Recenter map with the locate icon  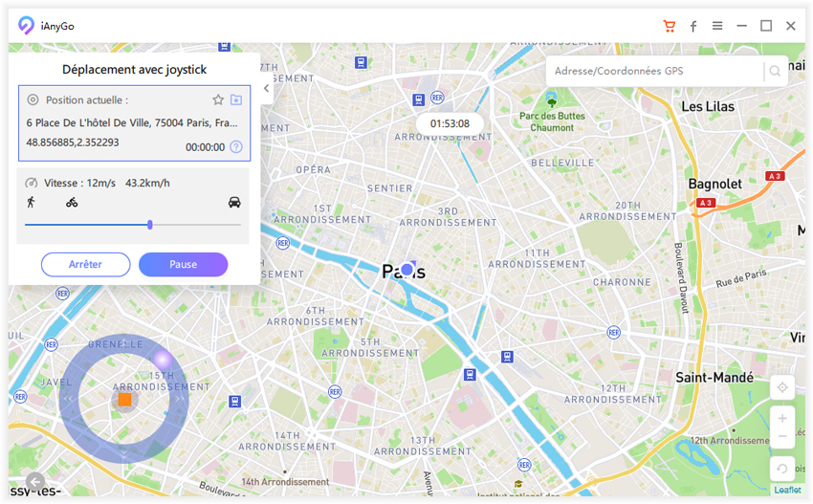(781, 387)
